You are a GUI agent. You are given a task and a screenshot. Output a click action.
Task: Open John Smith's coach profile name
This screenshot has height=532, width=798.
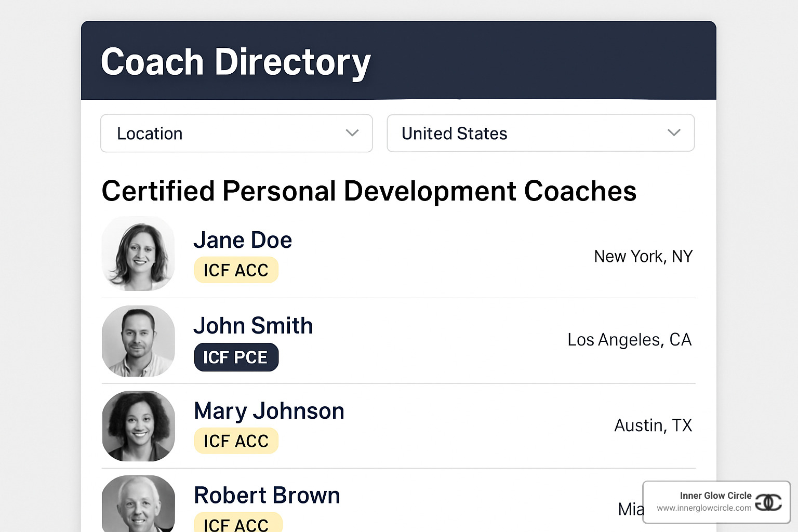pyautogui.click(x=253, y=326)
